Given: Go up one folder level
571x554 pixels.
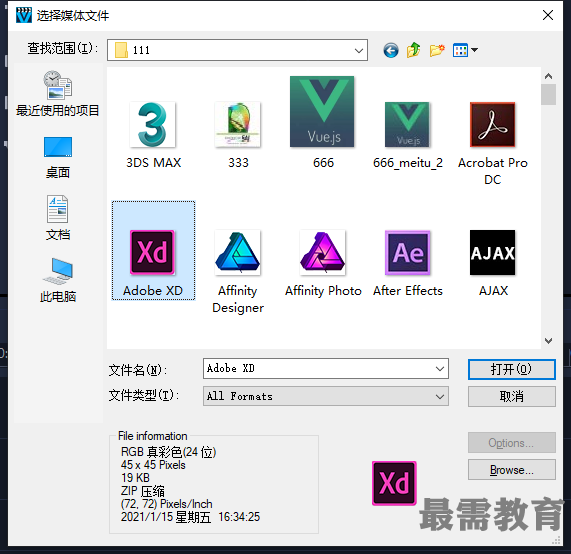Looking at the screenshot, I should (x=414, y=50).
